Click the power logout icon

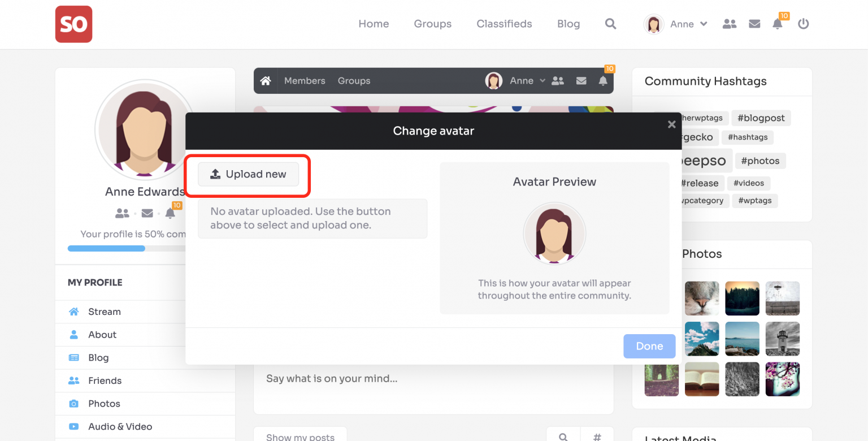pyautogui.click(x=803, y=24)
